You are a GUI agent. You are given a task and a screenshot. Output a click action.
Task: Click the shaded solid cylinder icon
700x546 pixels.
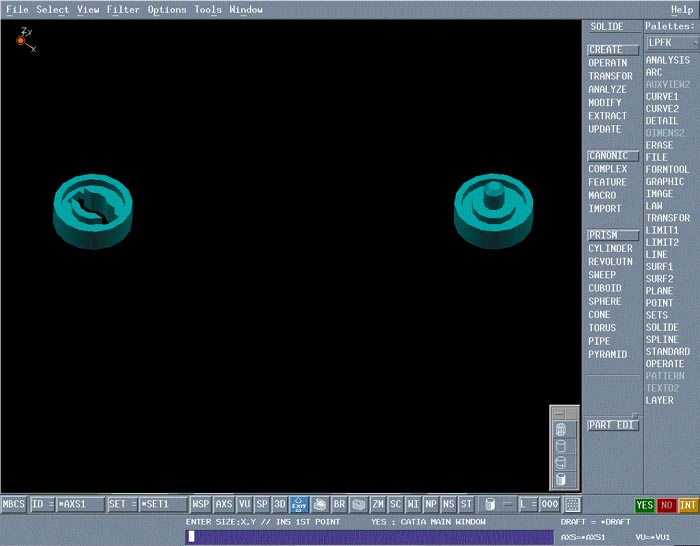pyautogui.click(x=561, y=479)
